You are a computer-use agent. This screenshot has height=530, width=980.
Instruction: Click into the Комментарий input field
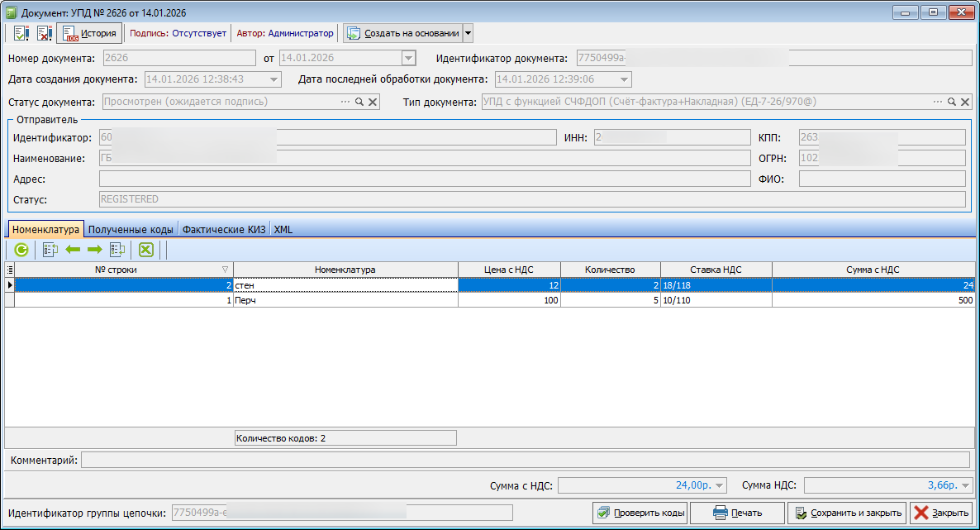[x=525, y=460]
